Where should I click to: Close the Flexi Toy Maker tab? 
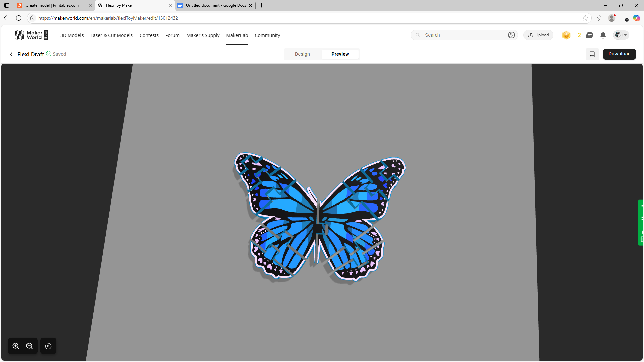[170, 5]
